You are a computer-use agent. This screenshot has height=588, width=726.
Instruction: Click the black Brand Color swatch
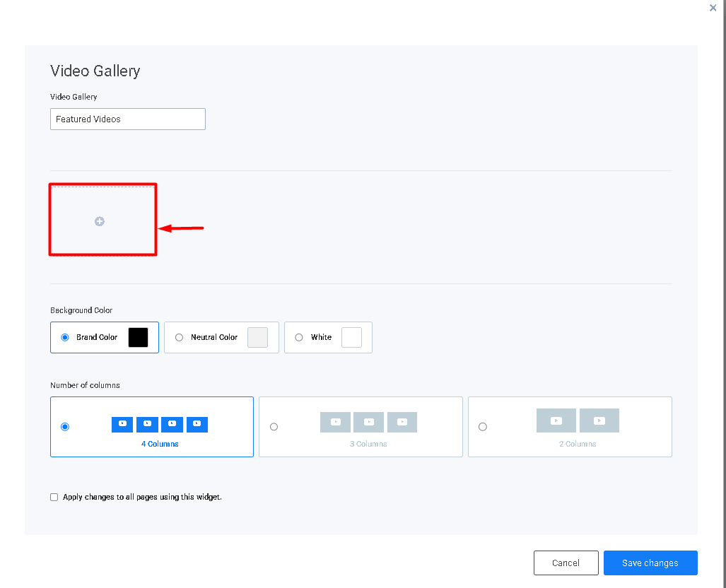point(138,338)
